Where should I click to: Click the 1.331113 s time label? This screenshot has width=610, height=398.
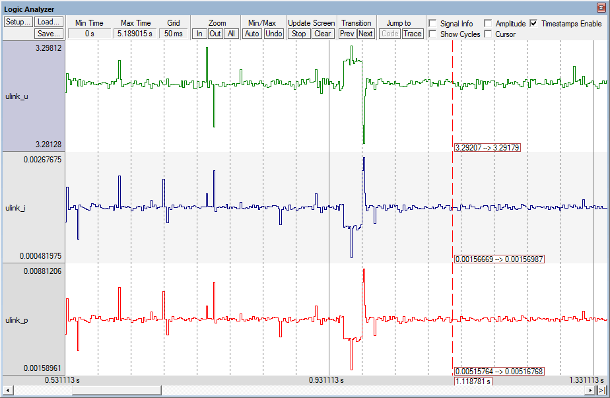tap(587, 380)
